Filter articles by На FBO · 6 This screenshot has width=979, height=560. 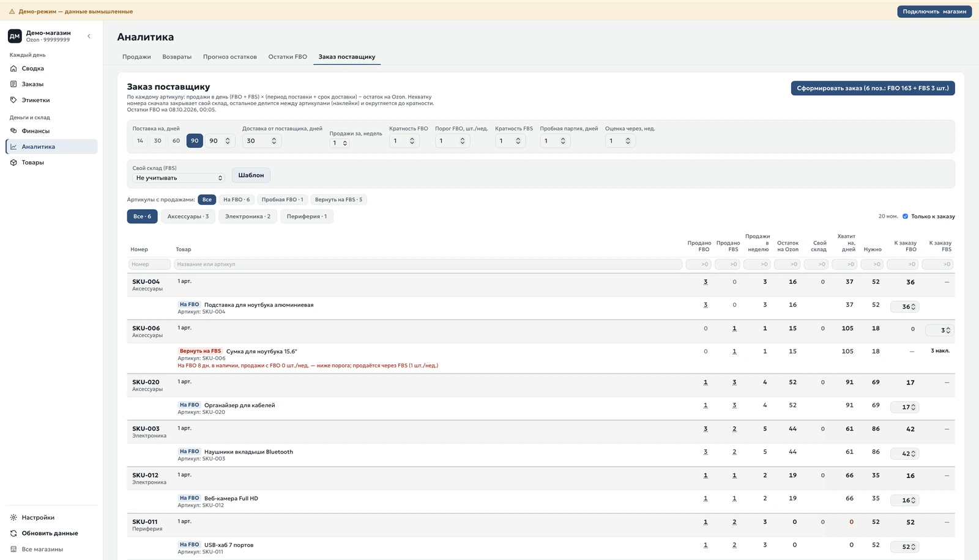[236, 199]
